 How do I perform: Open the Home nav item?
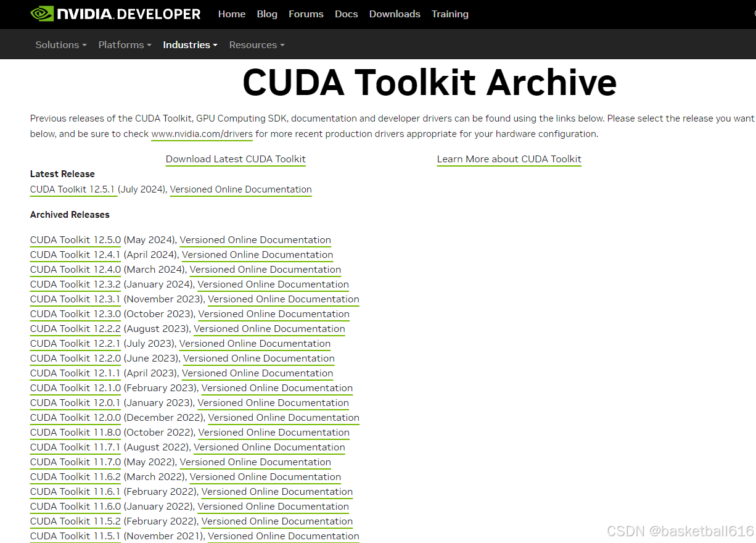(x=232, y=14)
